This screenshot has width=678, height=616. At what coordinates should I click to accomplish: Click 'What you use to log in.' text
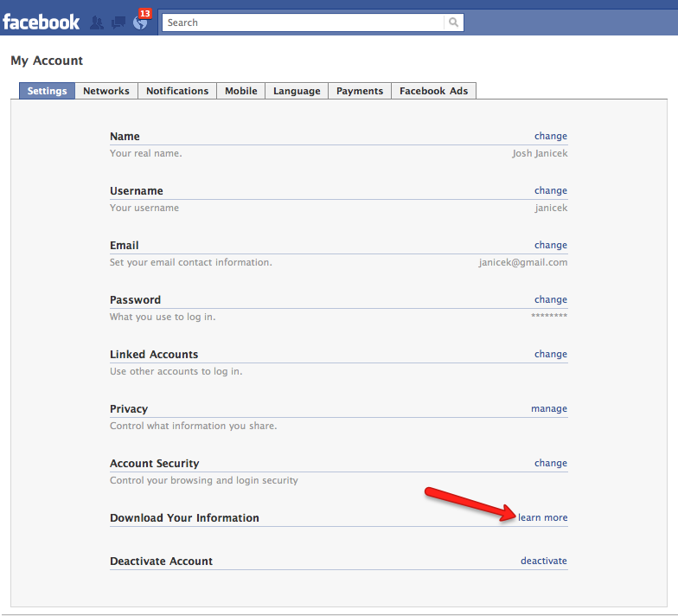pyautogui.click(x=163, y=317)
